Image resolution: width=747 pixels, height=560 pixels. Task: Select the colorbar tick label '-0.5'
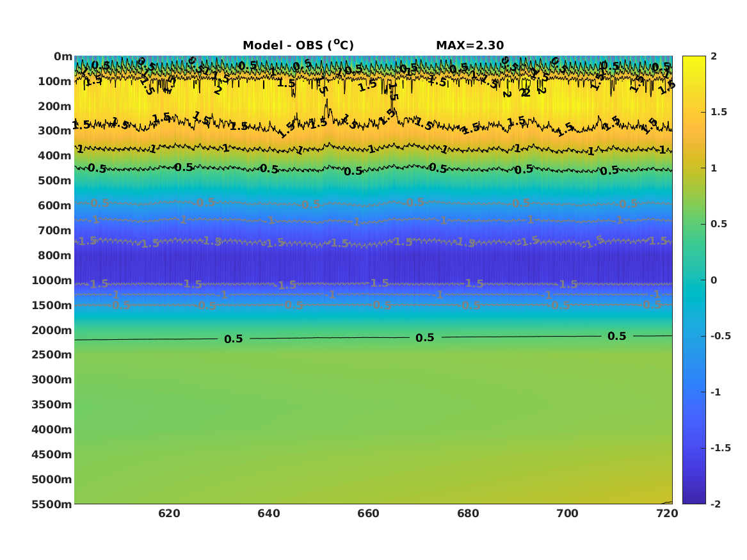coord(721,336)
